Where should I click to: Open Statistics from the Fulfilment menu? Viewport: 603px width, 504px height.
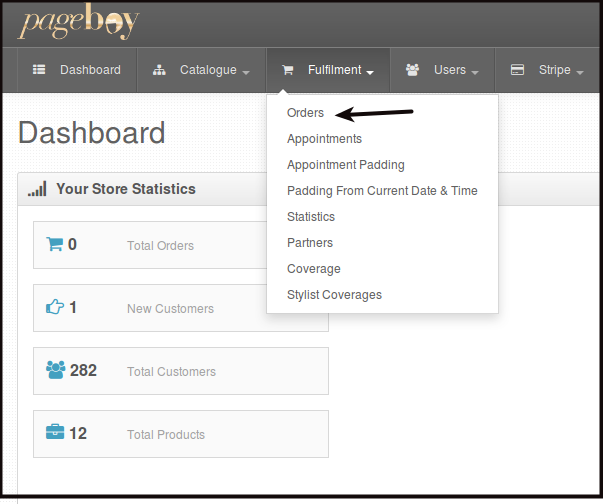click(311, 217)
